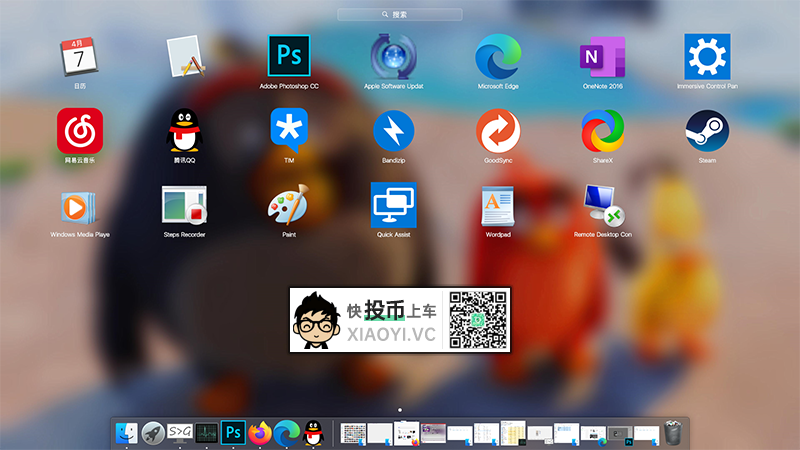Open the Tencent QQ penguin app in grid
This screenshot has width=800, height=450.
pyautogui.click(x=184, y=131)
